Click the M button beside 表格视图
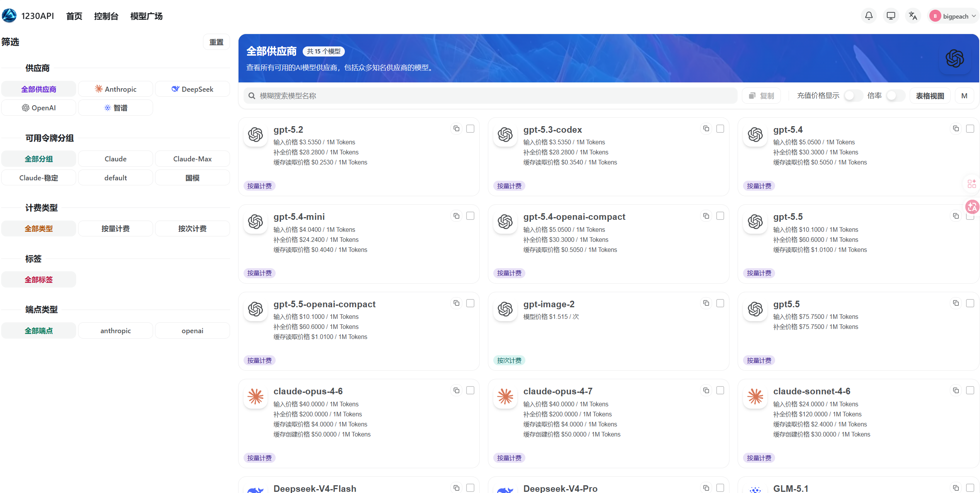 (964, 96)
